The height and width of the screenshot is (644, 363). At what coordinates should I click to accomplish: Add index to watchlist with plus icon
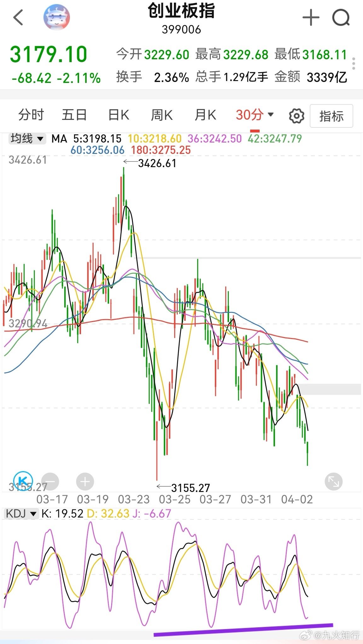pyautogui.click(x=311, y=17)
